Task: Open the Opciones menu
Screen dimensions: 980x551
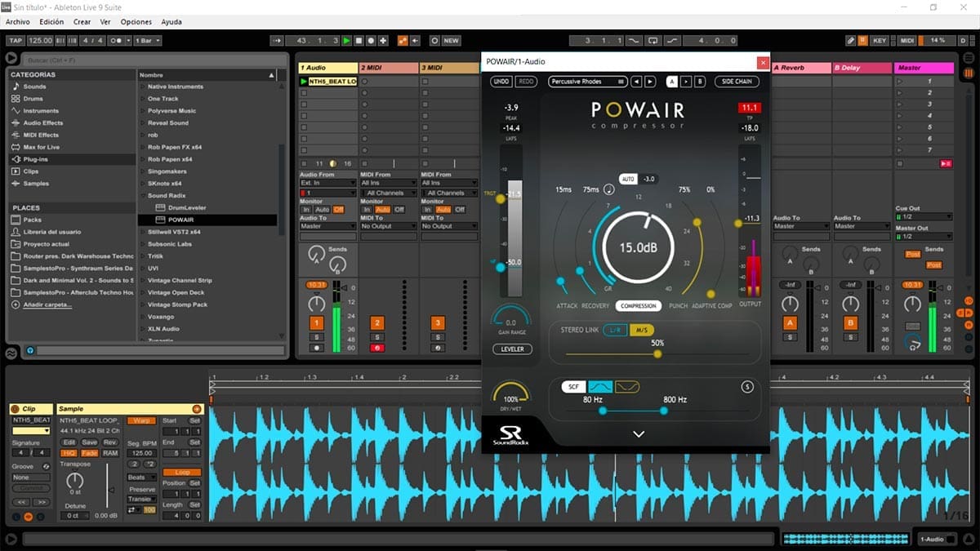Action: (136, 22)
